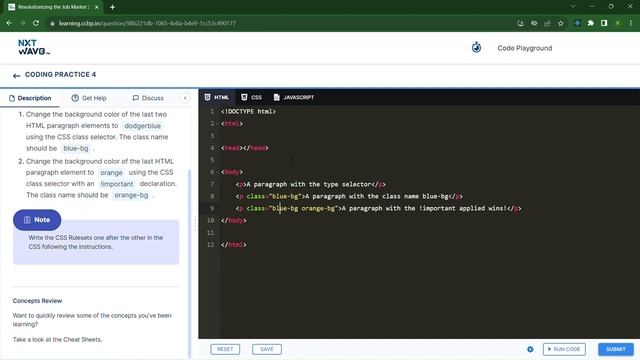The width and height of the screenshot is (640, 360).
Task: Click the left panel vertical scrollbar
Action: pyautogui.click(x=189, y=263)
